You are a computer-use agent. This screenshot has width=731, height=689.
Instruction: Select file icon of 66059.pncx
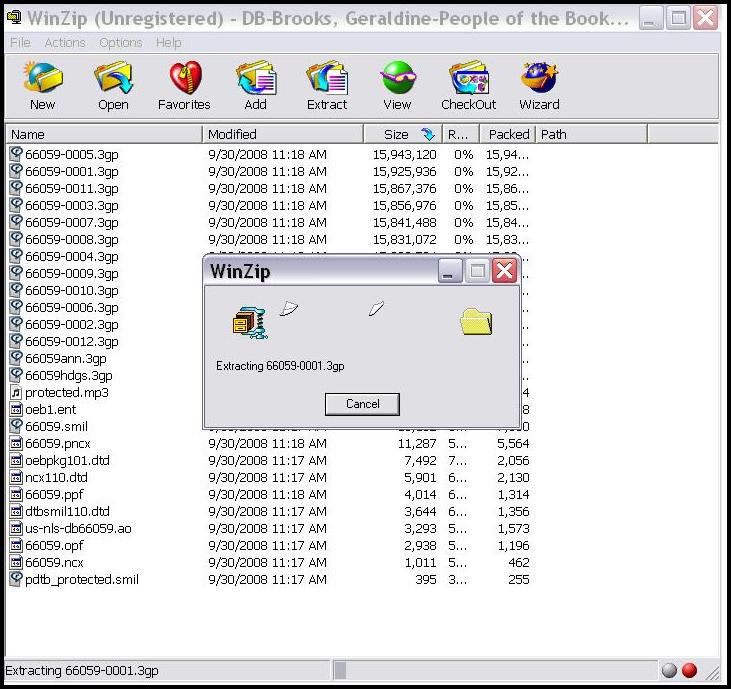16,443
